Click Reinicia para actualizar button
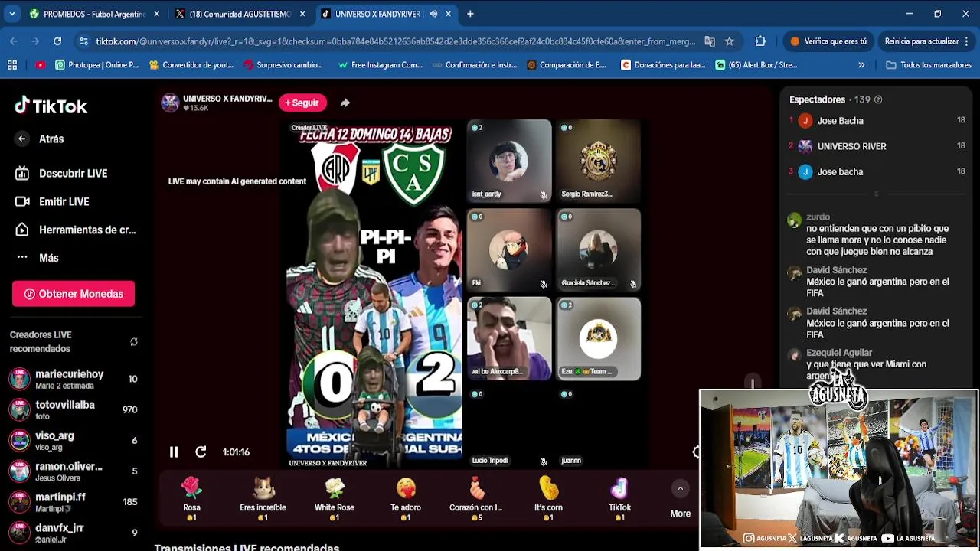Viewport: 980px width, 551px height. pos(928,41)
